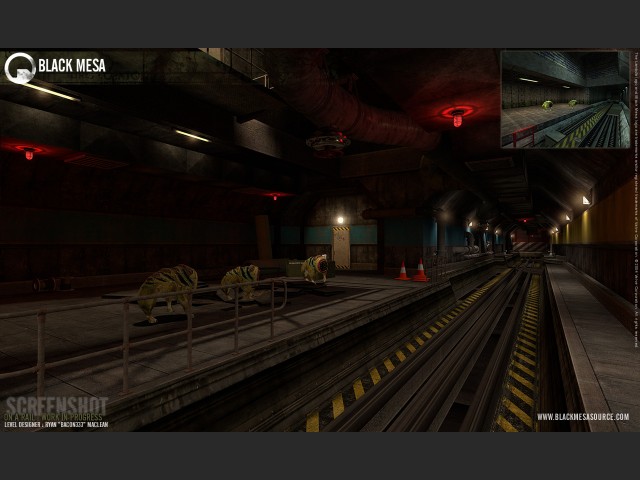Click the Black Mesa lambda logo icon
The height and width of the screenshot is (480, 640).
coord(20,68)
